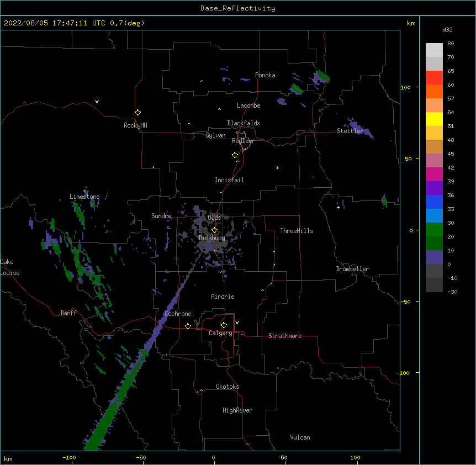Click the green 30 dBZ legend swatch

pyautogui.click(x=434, y=230)
